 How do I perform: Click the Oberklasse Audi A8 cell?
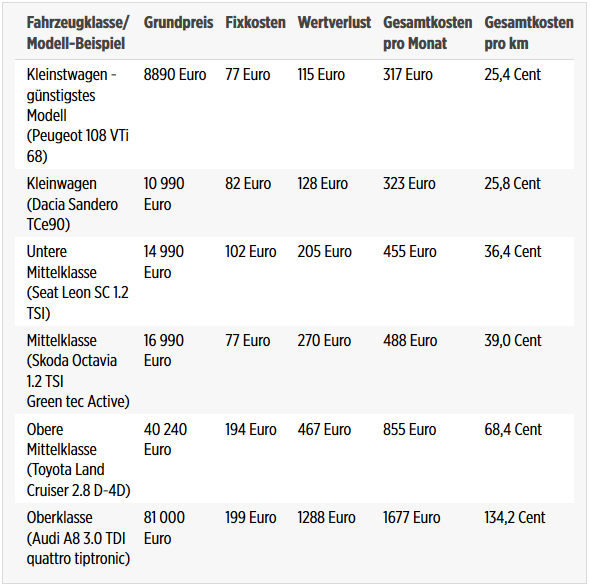click(x=78, y=538)
